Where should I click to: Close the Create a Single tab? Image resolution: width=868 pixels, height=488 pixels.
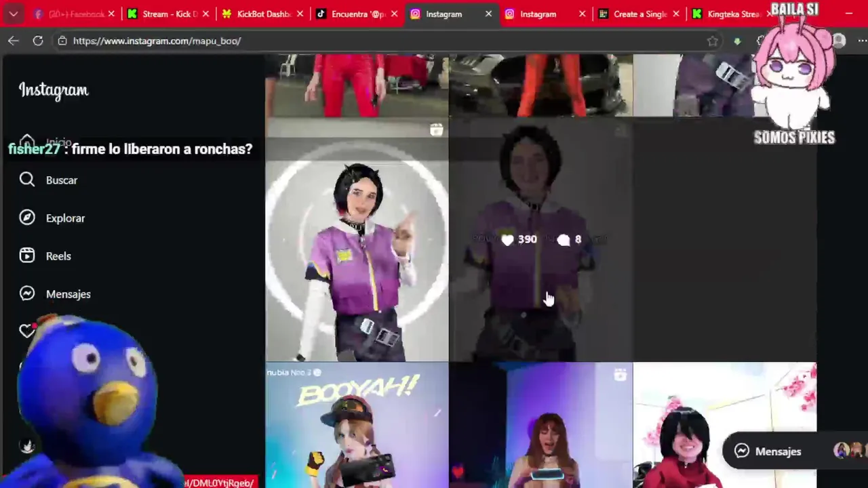676,14
